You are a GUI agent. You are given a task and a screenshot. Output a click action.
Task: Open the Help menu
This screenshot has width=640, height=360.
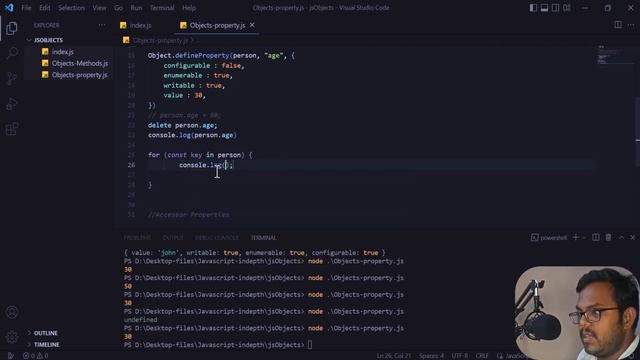point(189,8)
